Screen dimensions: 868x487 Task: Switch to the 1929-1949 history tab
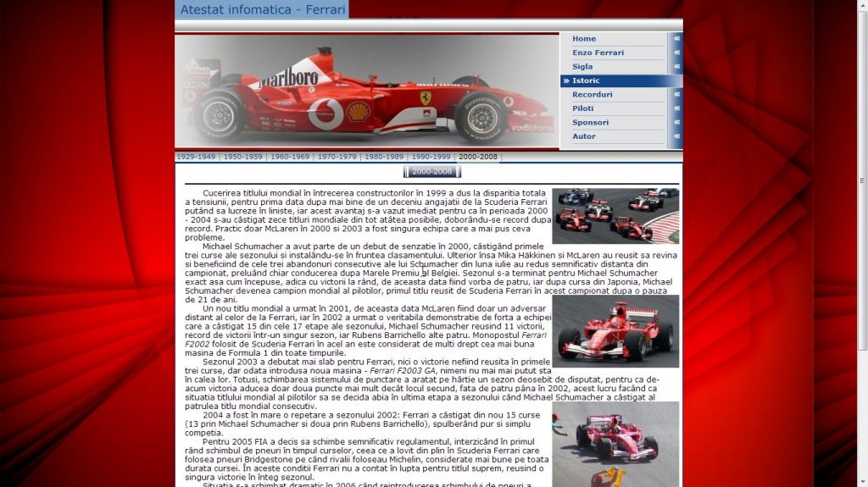tap(196, 157)
